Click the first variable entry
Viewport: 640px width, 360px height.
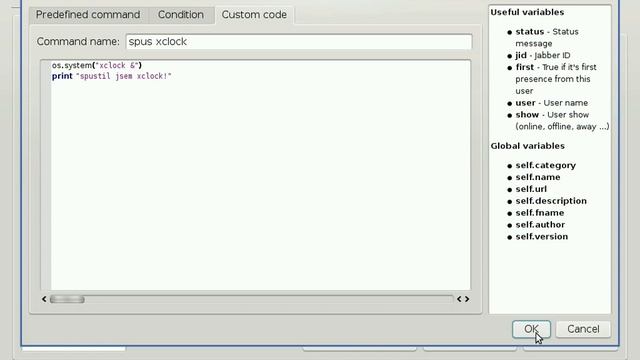pyautogui.click(x=556, y=79)
